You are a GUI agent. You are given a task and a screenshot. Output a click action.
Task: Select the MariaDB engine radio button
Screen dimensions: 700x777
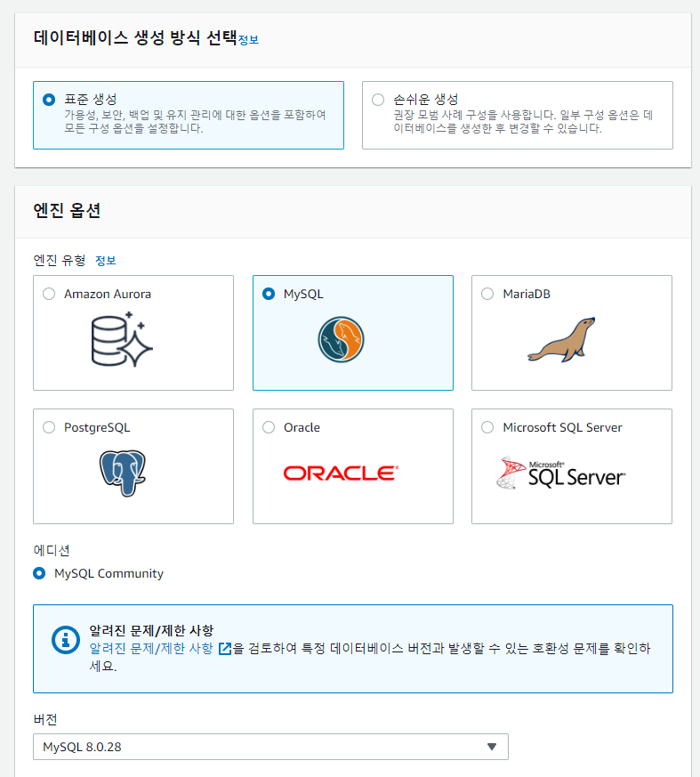(x=487, y=294)
